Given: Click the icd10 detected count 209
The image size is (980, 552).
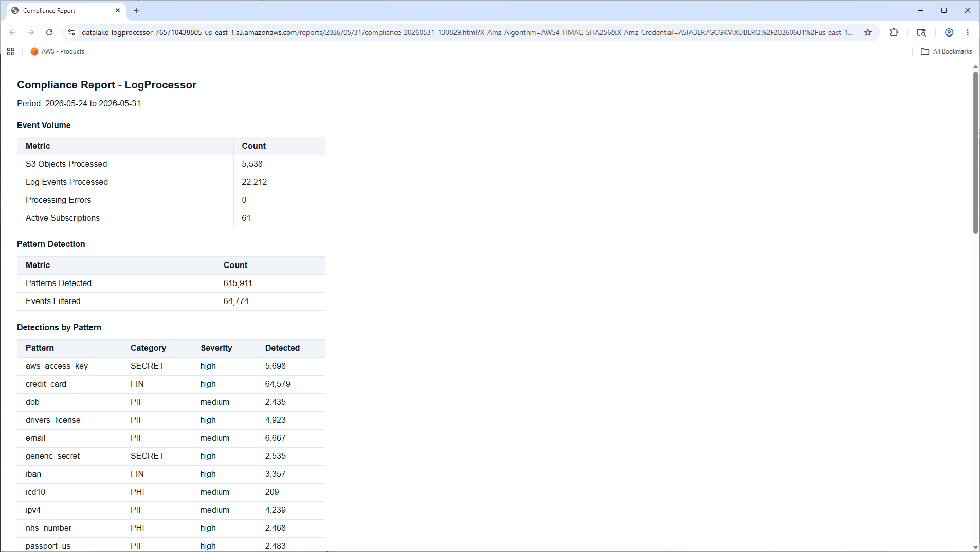Looking at the screenshot, I should pyautogui.click(x=272, y=492).
